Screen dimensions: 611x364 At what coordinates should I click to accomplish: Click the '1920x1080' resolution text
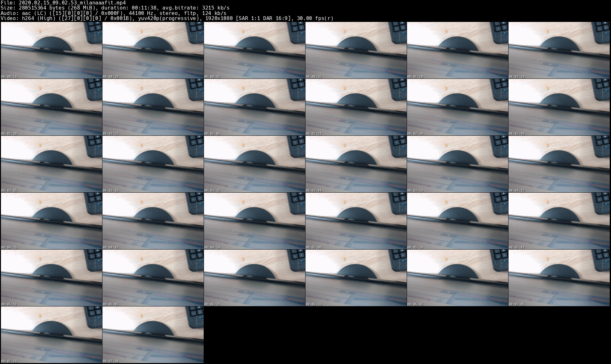click(x=219, y=18)
